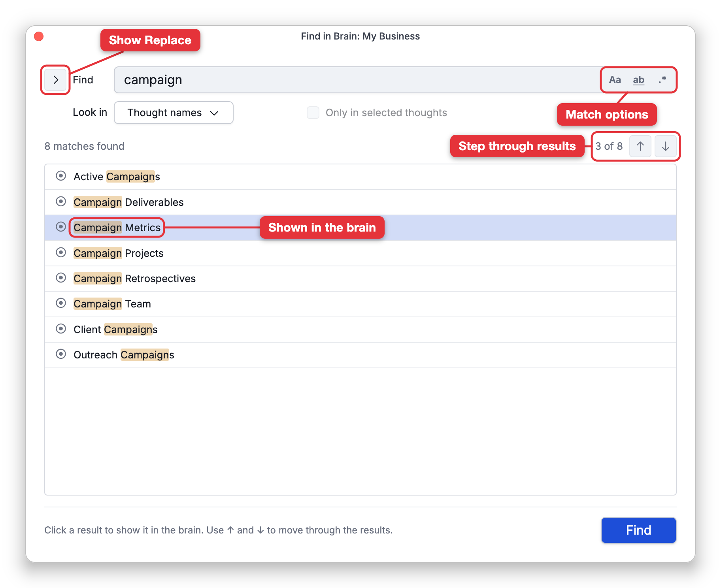Viewport: 721px width, 588px height.
Task: Select the Campaign Deliverables result
Action: (360, 202)
